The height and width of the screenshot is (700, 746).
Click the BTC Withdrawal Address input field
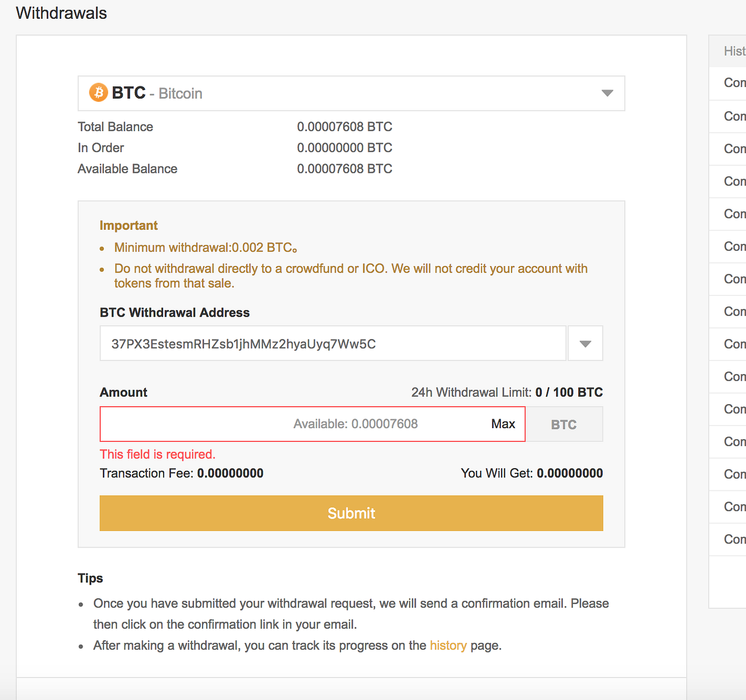333,343
